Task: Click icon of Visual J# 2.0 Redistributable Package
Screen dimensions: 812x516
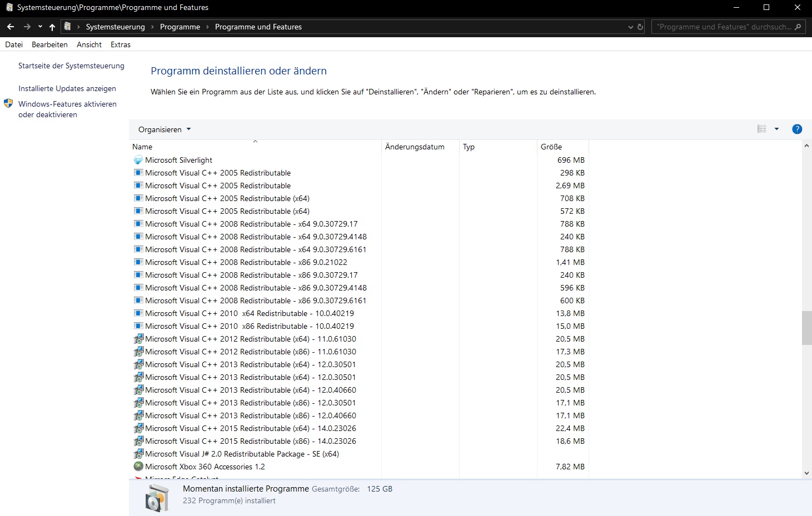Action: (x=138, y=454)
